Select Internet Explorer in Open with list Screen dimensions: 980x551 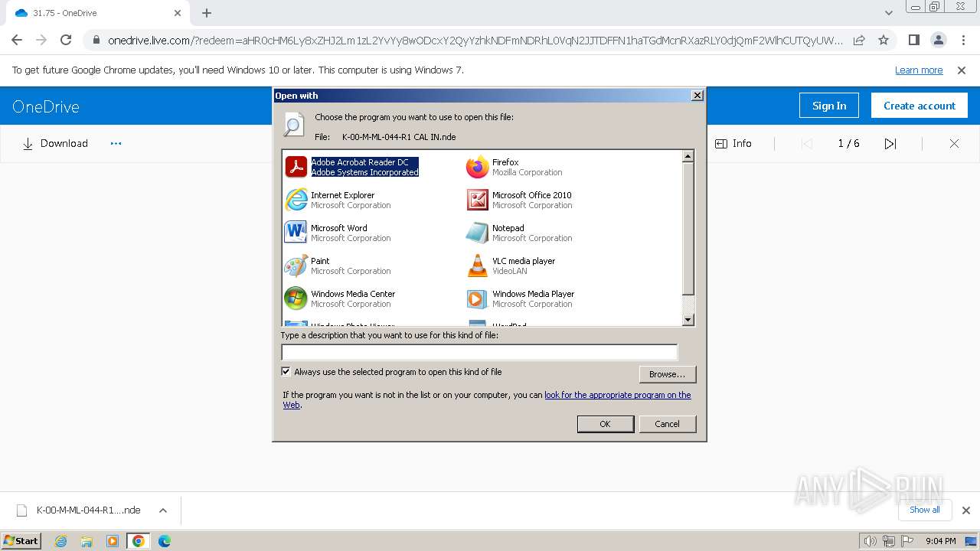pyautogui.click(x=338, y=200)
